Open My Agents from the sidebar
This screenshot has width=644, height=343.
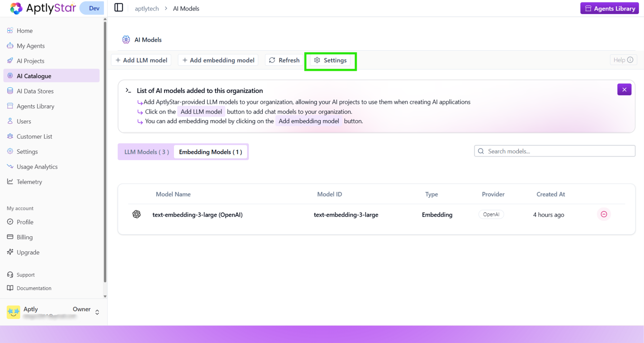(31, 46)
